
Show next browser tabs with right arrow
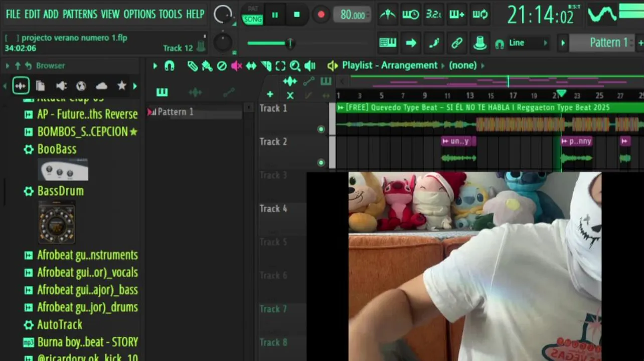click(x=134, y=86)
